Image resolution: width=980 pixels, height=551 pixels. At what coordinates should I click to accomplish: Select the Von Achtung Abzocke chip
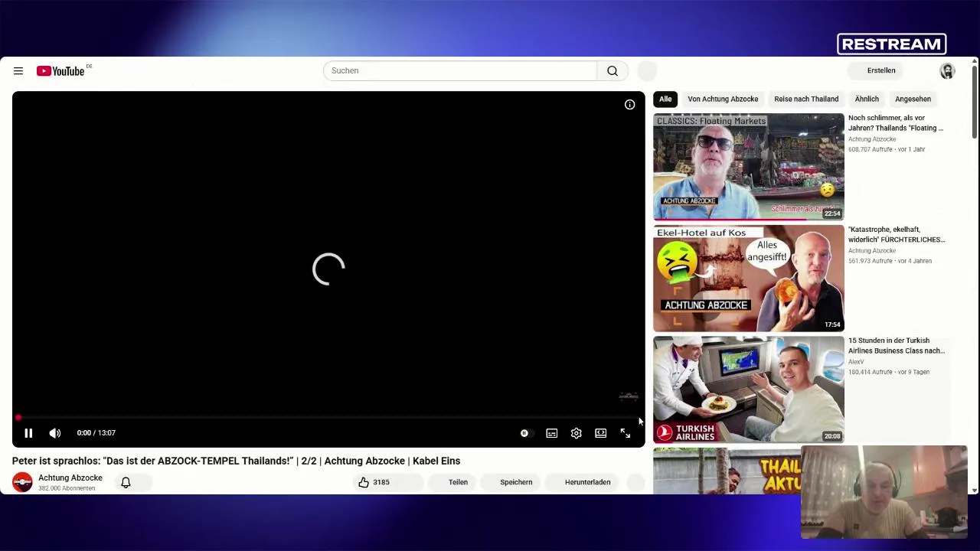(x=723, y=99)
